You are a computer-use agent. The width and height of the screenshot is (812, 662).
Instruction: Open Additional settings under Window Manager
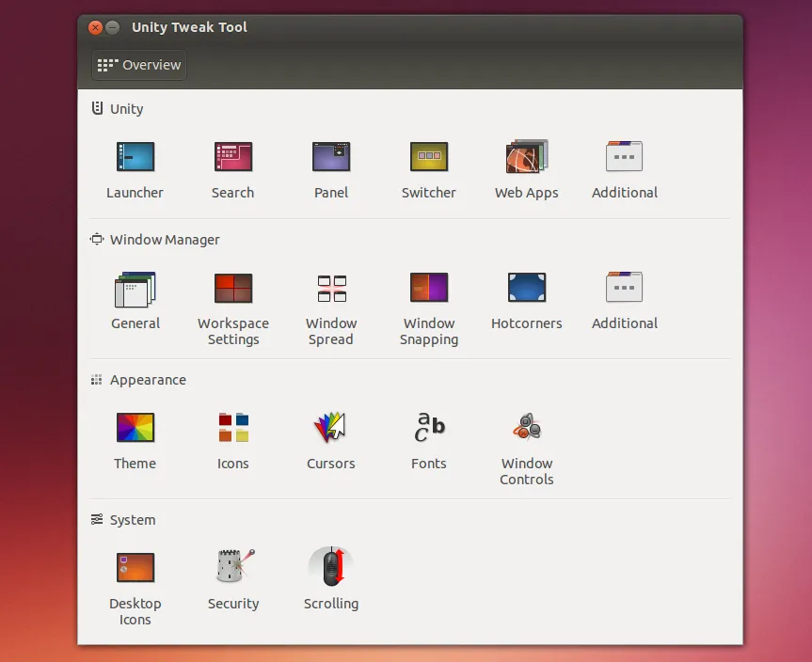[624, 289]
